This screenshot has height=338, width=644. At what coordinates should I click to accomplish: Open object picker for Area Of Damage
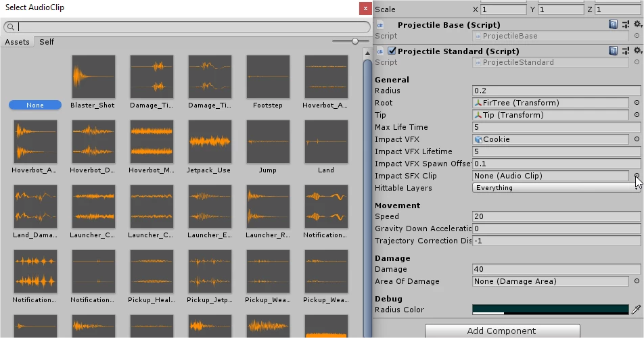[x=637, y=281]
